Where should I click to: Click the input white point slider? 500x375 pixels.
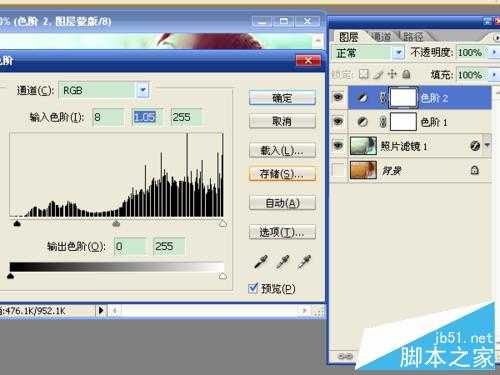coord(223,223)
